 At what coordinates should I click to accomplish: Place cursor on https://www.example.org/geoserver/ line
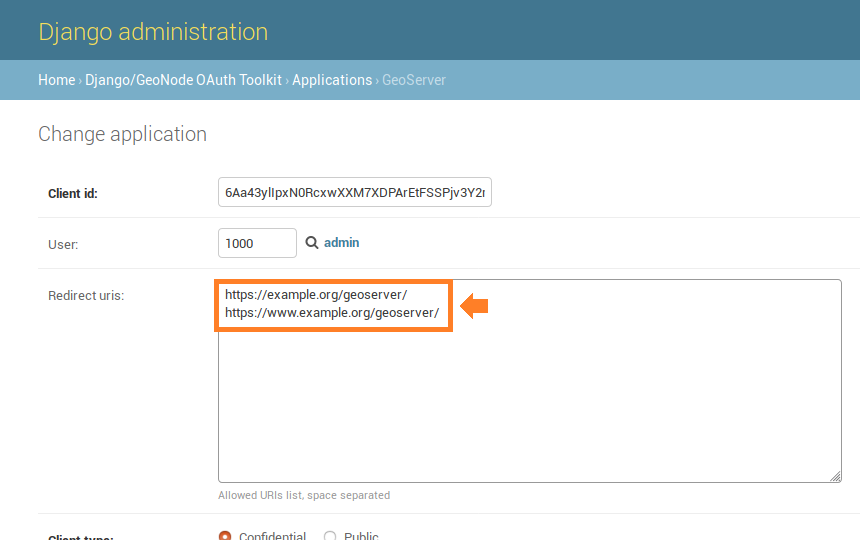[x=332, y=313]
